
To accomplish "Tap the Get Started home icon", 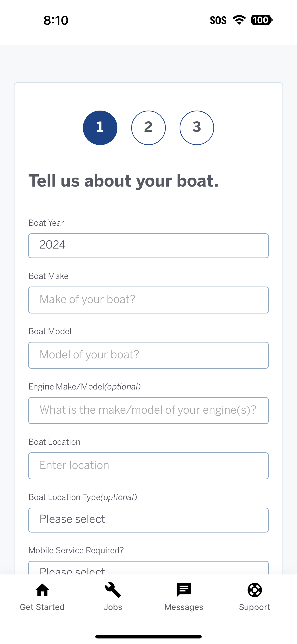I will point(42,590).
